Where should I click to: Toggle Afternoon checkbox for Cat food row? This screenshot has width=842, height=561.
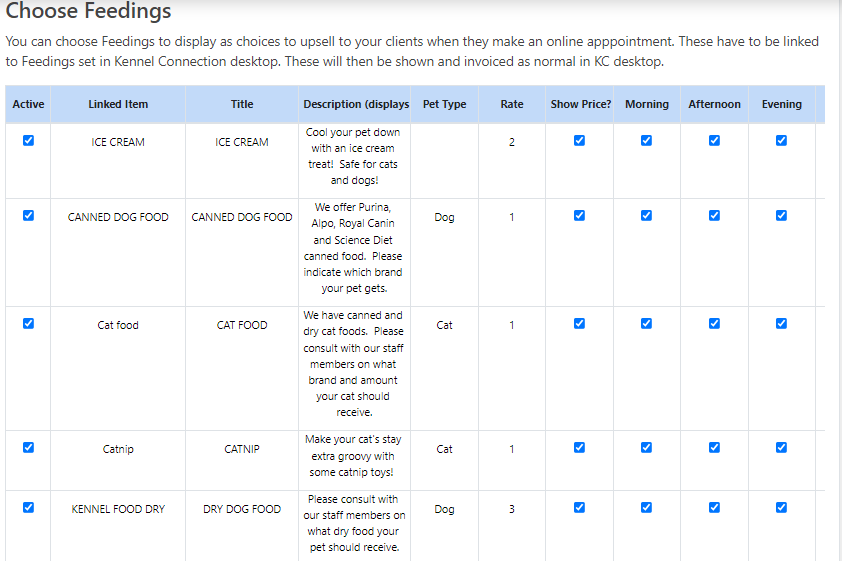pyautogui.click(x=714, y=324)
